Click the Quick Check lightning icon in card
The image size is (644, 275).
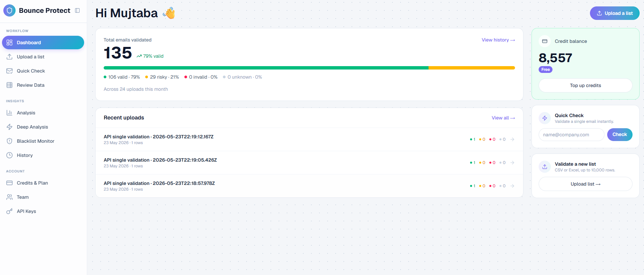(545, 118)
